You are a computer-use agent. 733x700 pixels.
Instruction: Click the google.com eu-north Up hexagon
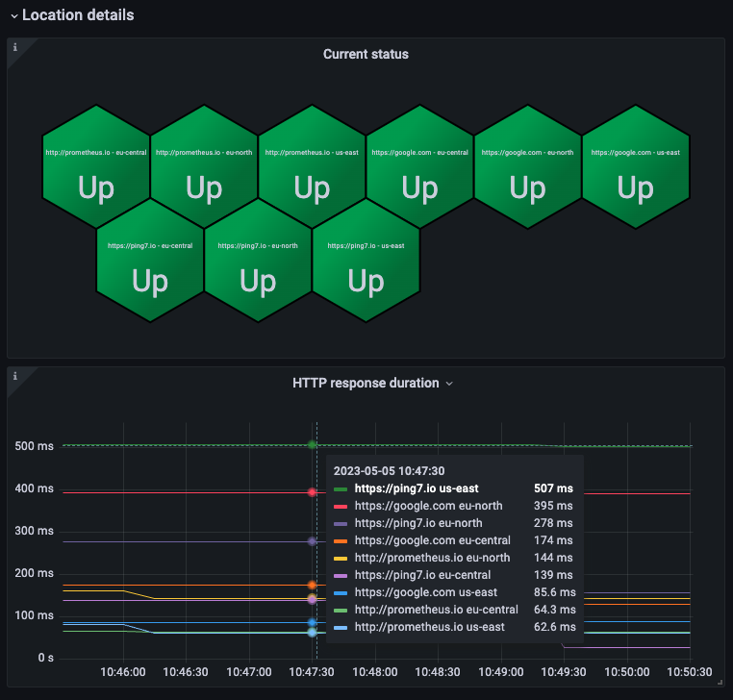(x=527, y=167)
